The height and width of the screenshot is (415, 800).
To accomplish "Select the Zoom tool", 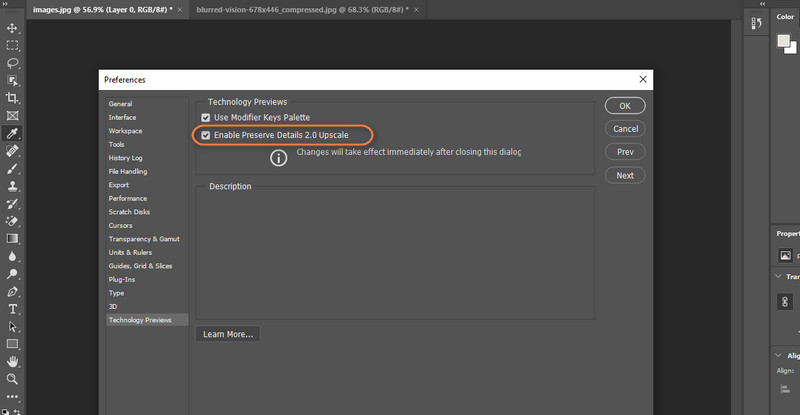I will click(12, 379).
